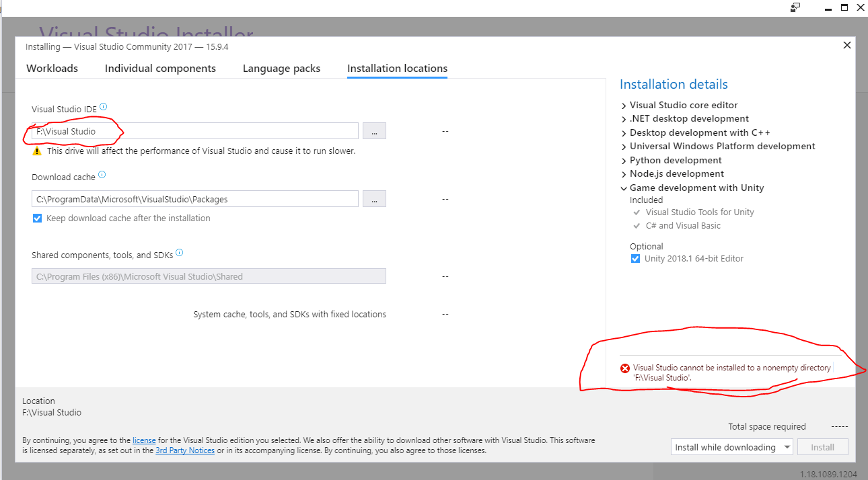Collapse the Game development with Unity section
The image size is (868, 480).
tap(623, 188)
